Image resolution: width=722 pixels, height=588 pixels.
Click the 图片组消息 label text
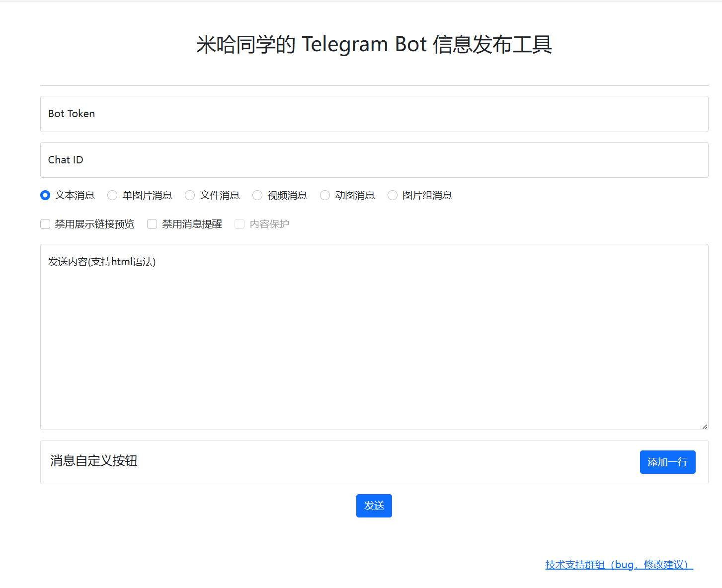(427, 195)
